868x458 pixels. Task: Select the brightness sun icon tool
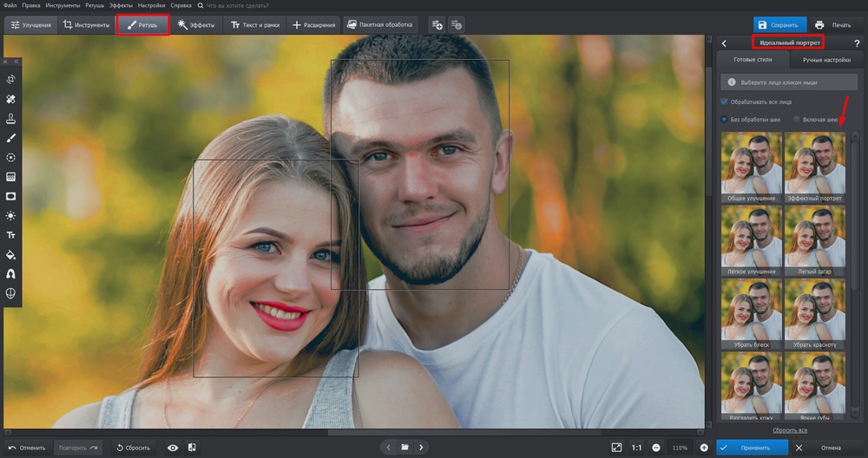coord(10,216)
